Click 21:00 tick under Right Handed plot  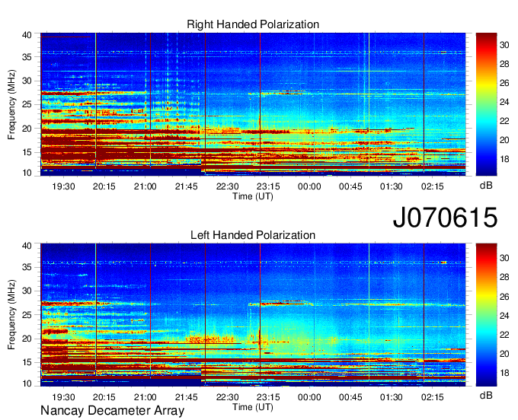145,186
